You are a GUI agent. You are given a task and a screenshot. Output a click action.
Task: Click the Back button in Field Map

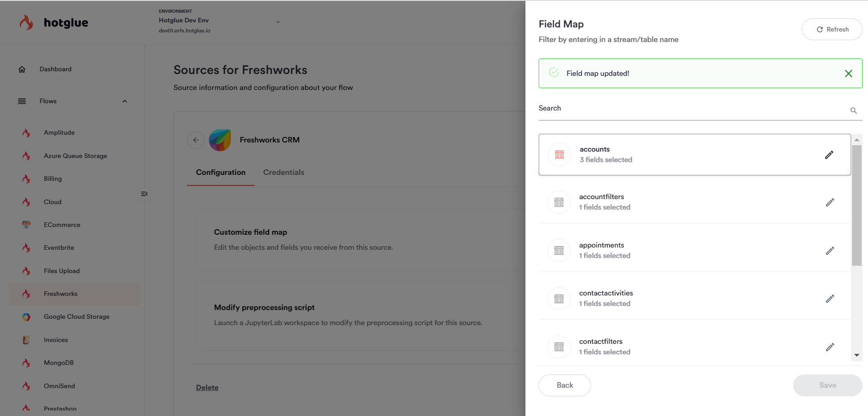click(x=564, y=385)
